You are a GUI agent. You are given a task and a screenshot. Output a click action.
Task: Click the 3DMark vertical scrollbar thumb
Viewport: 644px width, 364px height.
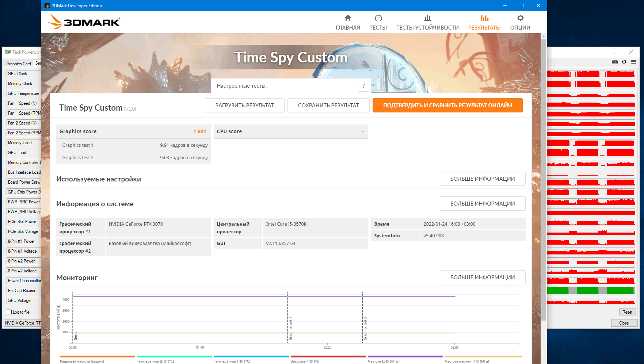544,180
